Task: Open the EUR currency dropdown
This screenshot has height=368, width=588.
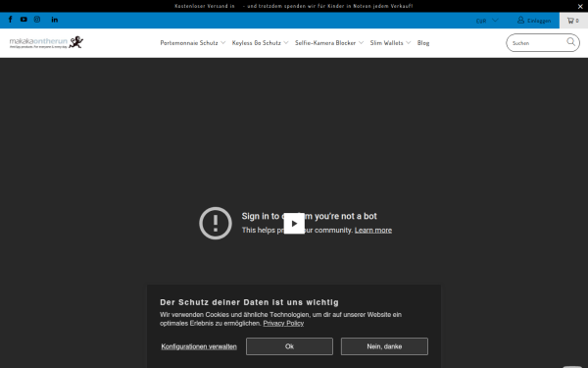Action: 487,21
